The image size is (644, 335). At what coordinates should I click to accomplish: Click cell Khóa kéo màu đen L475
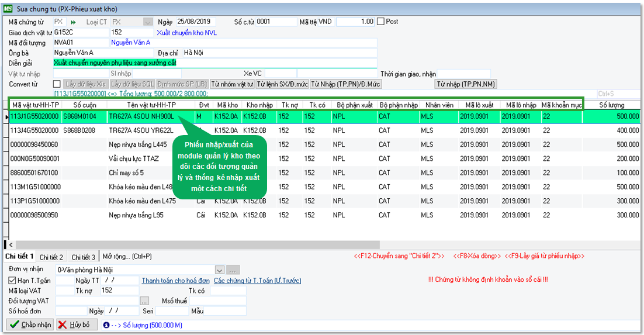point(142,201)
